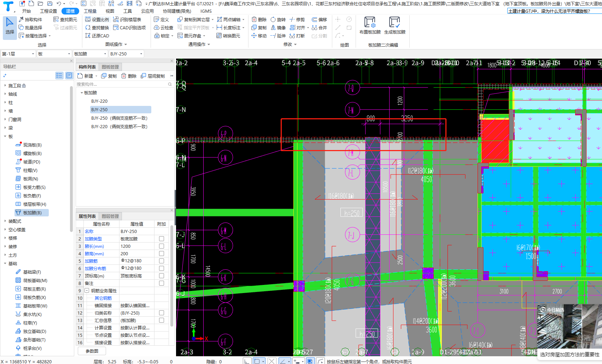Open 查找图元 find element tool

tap(65, 19)
